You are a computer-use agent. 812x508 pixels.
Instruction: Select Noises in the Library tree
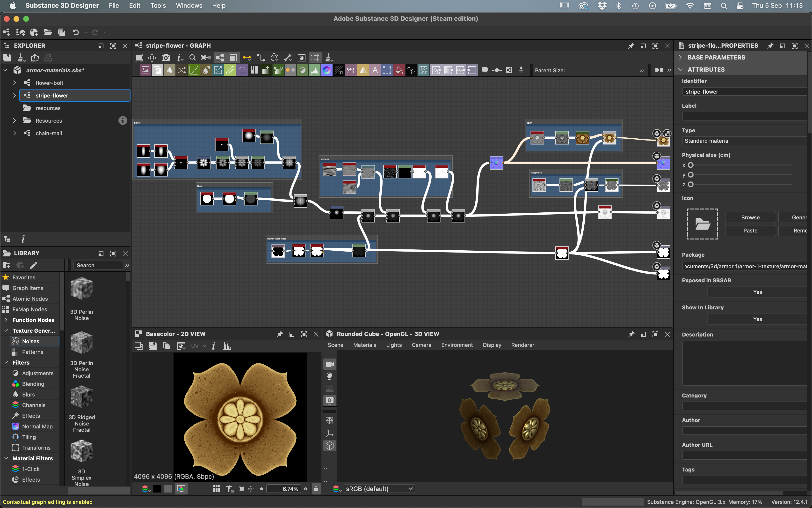35,341
